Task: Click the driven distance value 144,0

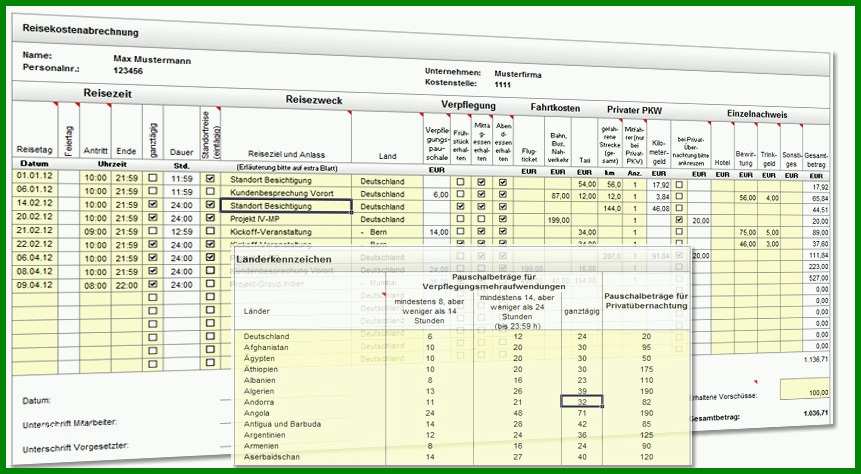Action: (610, 208)
